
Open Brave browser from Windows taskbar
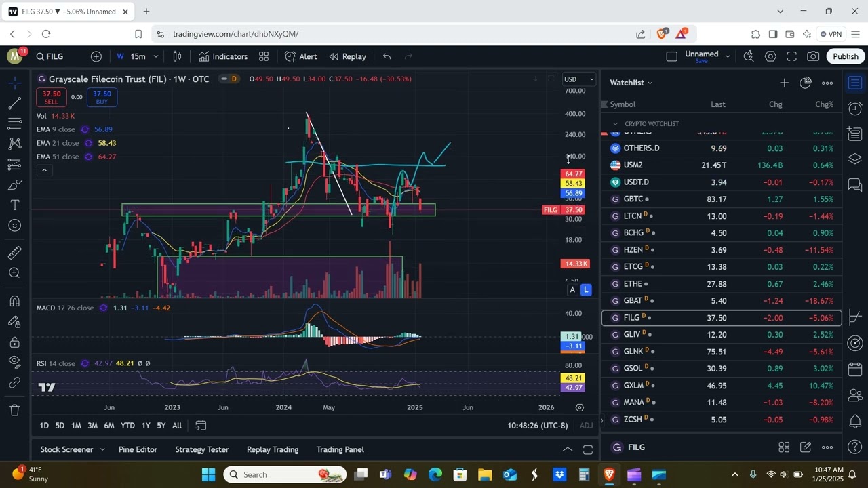click(x=609, y=474)
